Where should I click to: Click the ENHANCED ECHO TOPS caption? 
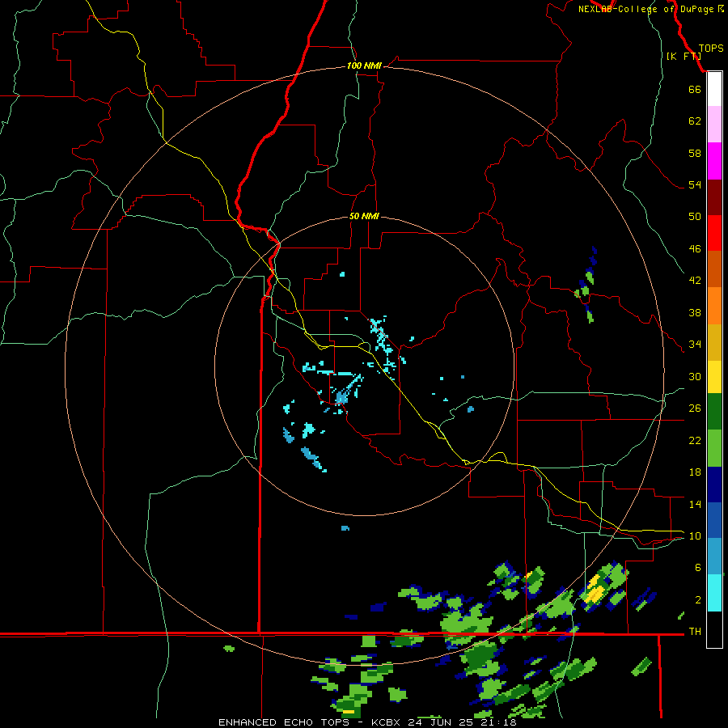[284, 722]
